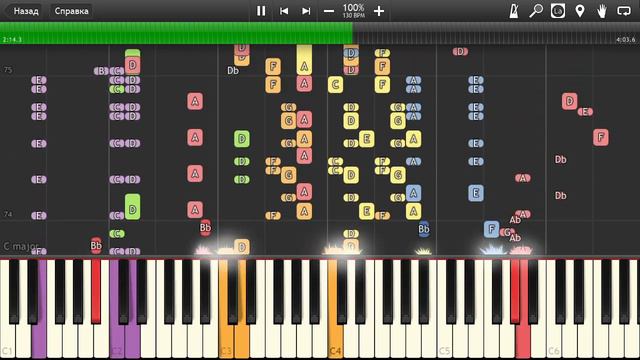Open the hands selection icon
Image resolution: width=640 pixels, height=360 pixels.
[602, 11]
